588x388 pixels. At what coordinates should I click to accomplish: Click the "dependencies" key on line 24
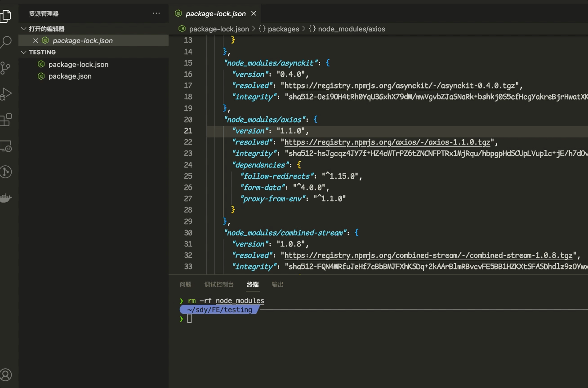coord(261,165)
